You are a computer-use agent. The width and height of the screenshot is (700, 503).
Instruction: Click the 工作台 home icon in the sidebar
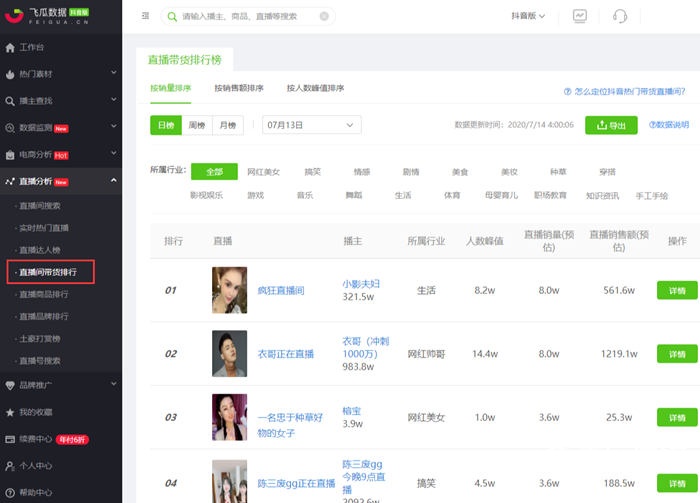10,47
